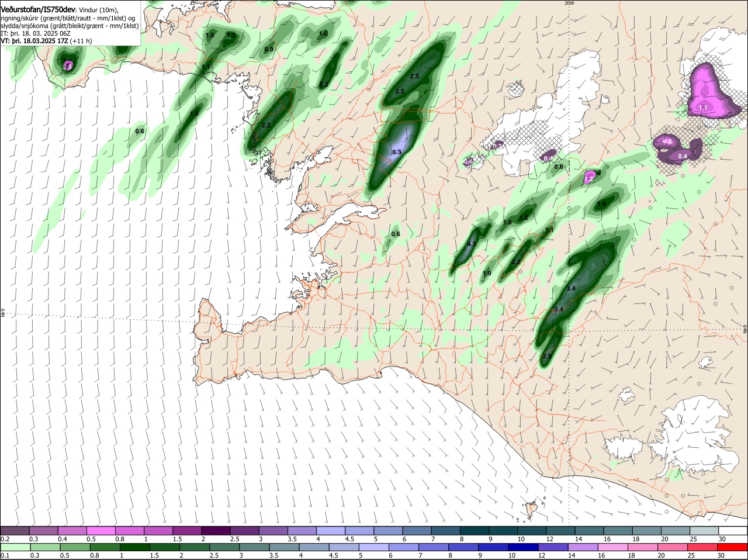748x560 pixels.
Task: Click the red 30 swatch in rain legend
Action: 732,547
